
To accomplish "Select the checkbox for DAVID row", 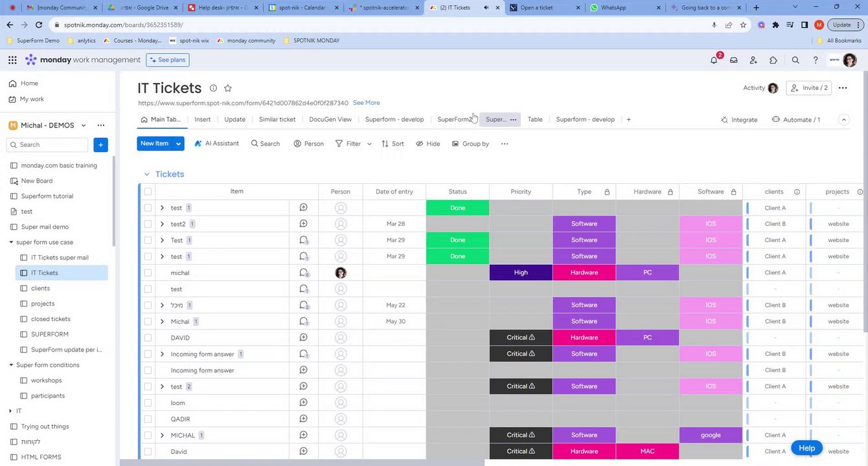I will pyautogui.click(x=148, y=338).
